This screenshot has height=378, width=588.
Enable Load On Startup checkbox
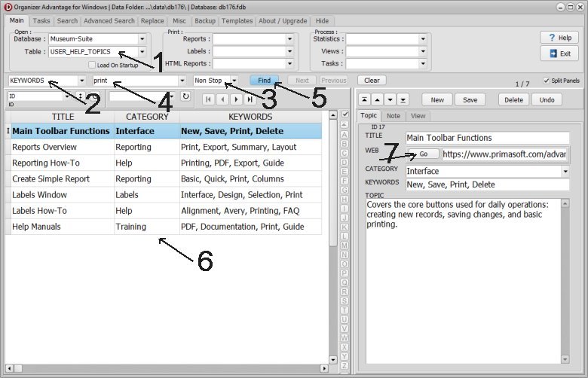[x=92, y=65]
